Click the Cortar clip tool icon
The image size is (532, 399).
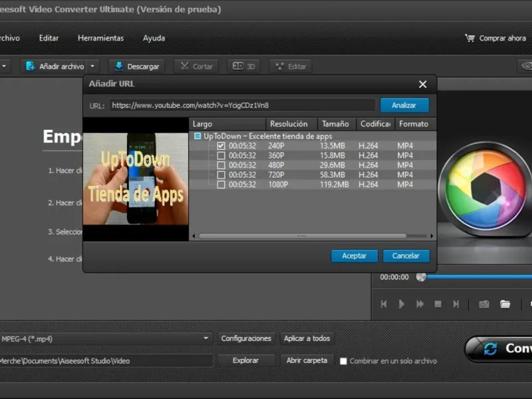(x=184, y=66)
